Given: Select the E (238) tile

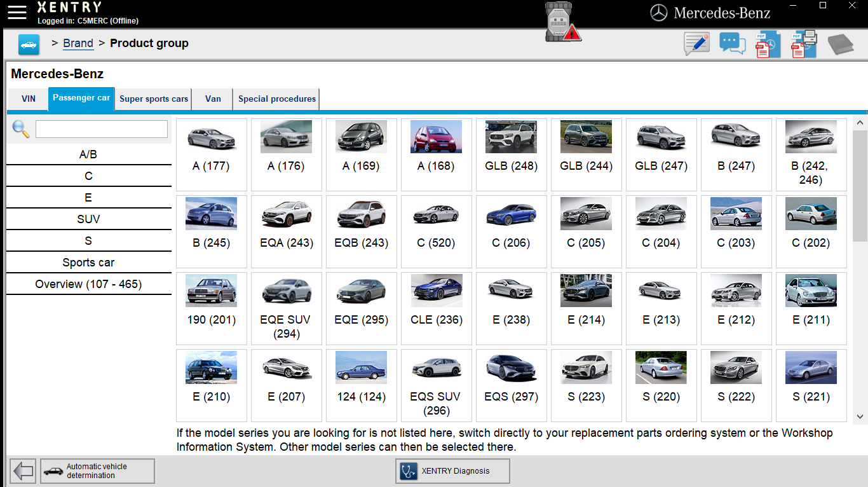Looking at the screenshot, I should [512, 308].
